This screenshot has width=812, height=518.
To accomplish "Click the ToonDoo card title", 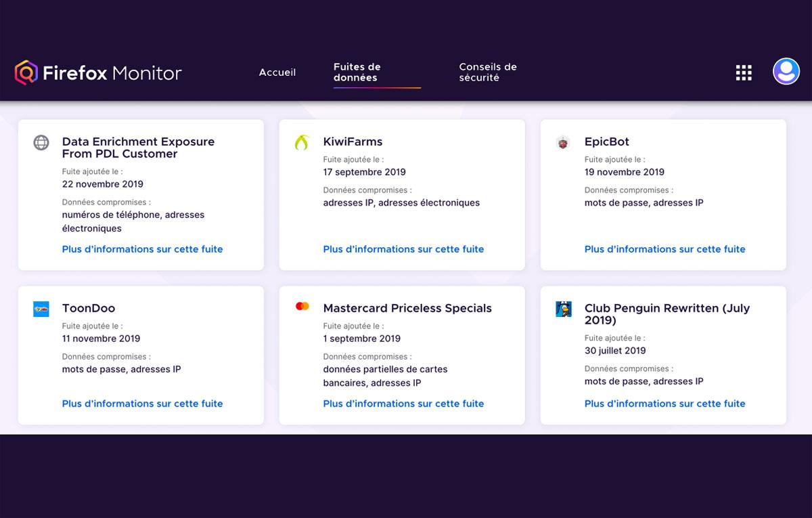I will (89, 308).
